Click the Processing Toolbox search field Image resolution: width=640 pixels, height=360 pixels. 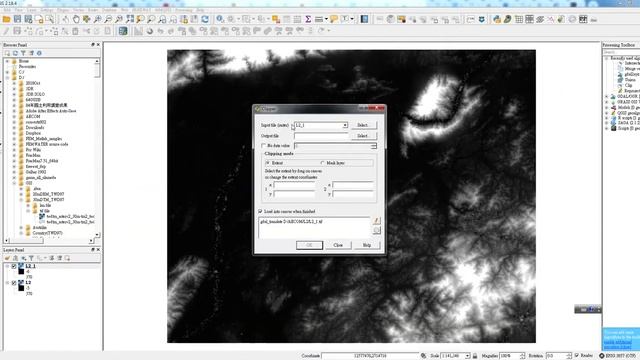[621, 52]
